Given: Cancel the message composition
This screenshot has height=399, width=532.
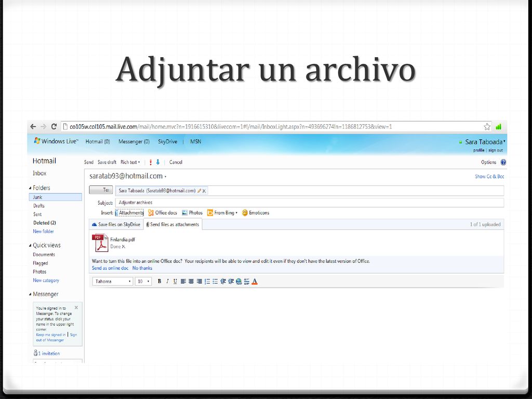Looking at the screenshot, I should tap(176, 162).
